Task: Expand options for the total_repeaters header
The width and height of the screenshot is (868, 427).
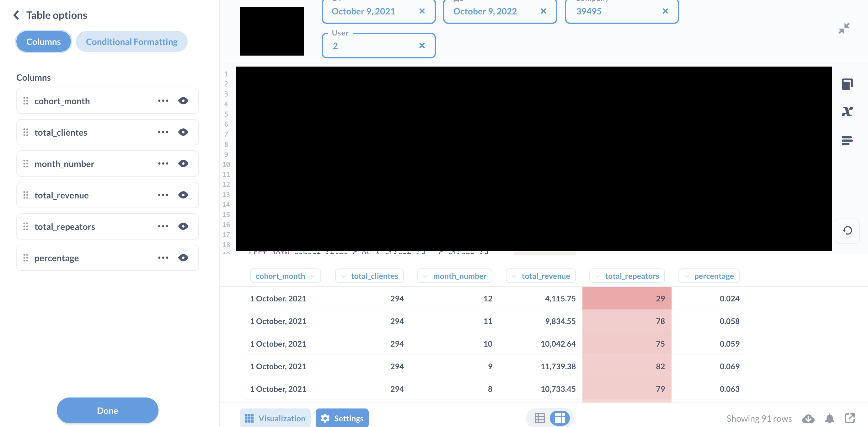Action: (x=598, y=276)
